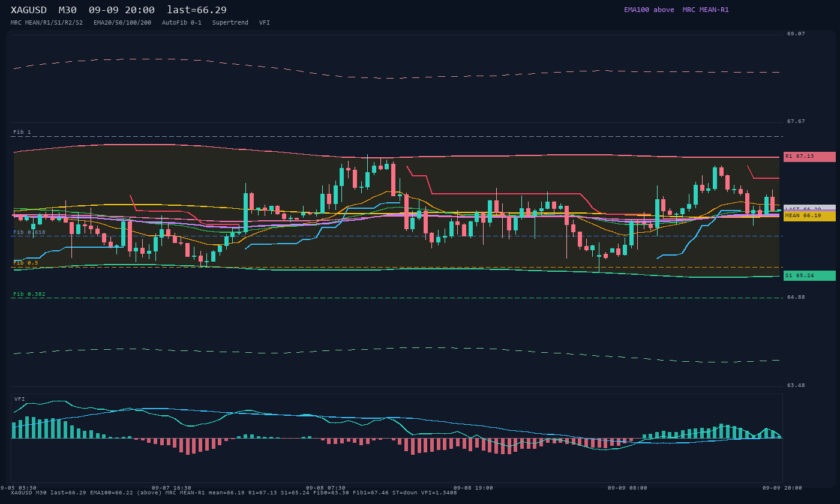Select the "EMA20/50/100/200" indicator legend

pos(122,23)
